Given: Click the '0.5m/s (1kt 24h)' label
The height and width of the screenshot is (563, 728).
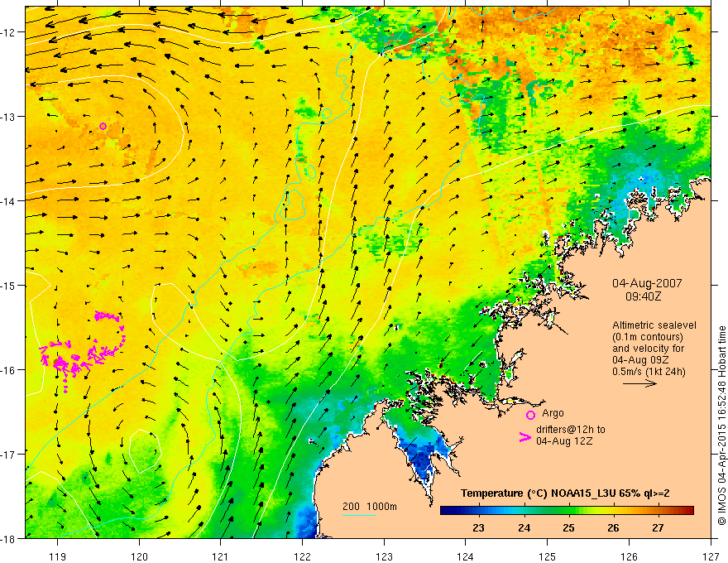Looking at the screenshot, I should pyautogui.click(x=649, y=372).
